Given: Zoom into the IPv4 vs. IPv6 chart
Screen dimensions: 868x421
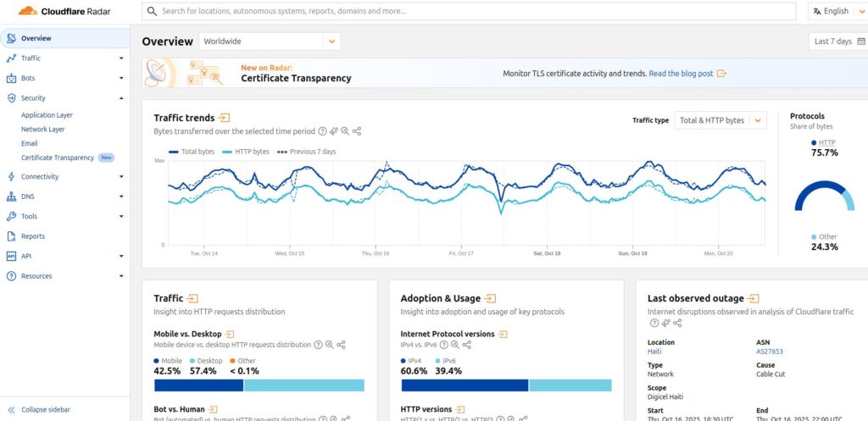Looking at the screenshot, I should [455, 345].
